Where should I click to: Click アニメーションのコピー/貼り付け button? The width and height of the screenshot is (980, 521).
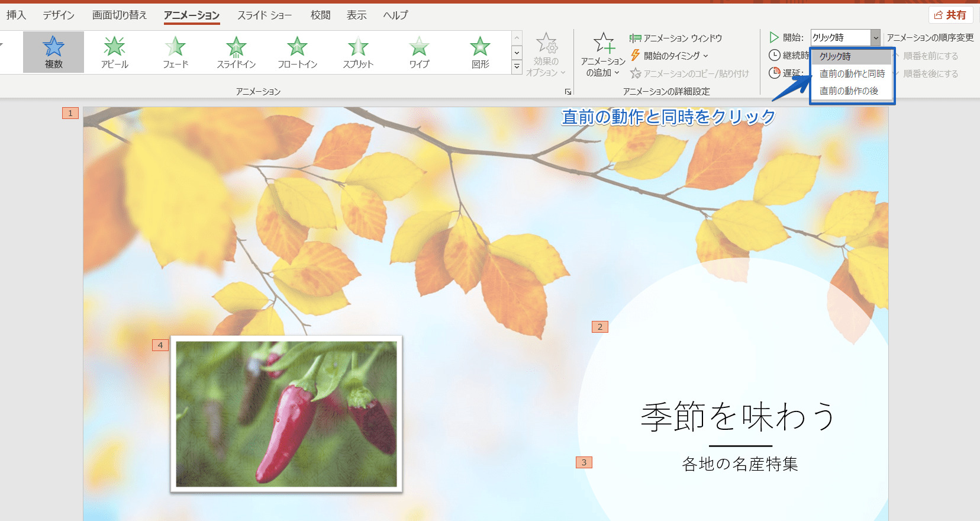point(690,73)
